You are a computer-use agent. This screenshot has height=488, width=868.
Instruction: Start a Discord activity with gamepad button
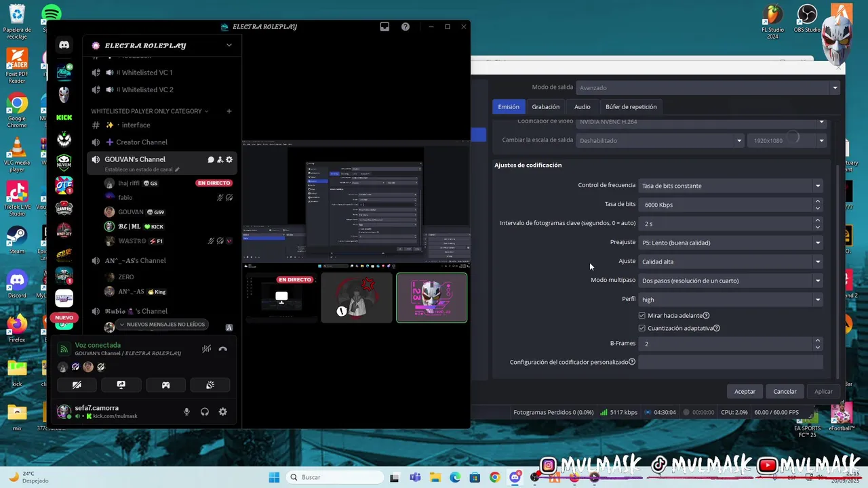pos(165,385)
